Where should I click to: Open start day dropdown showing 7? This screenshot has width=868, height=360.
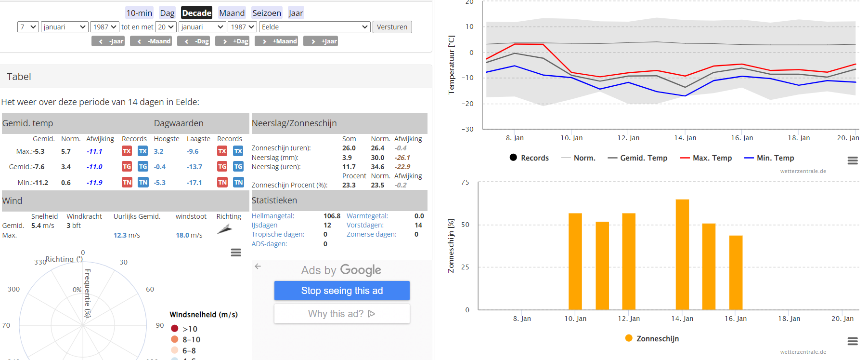click(28, 27)
